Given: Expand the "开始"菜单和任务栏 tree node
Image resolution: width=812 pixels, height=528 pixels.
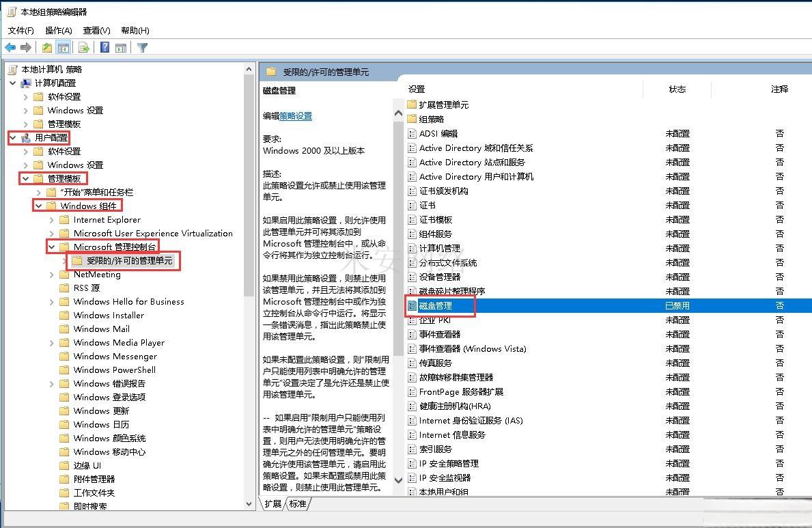Looking at the screenshot, I should (x=38, y=192).
